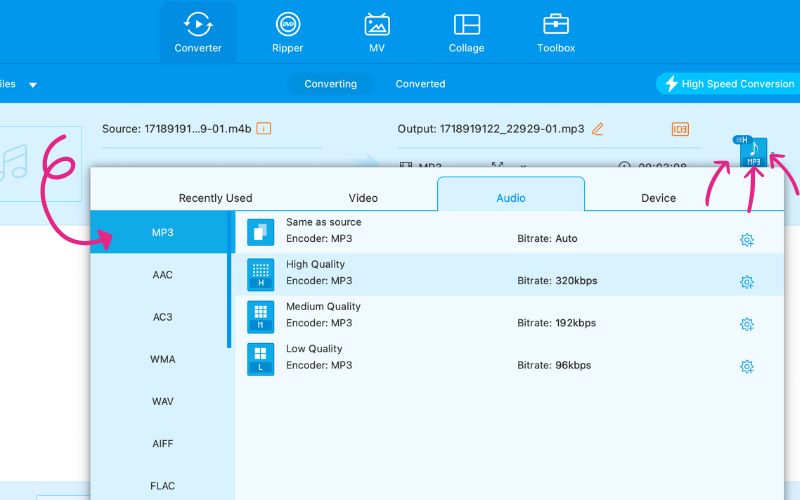Click the Low Quality L preset icon
The image size is (800, 500).
[x=260, y=359]
